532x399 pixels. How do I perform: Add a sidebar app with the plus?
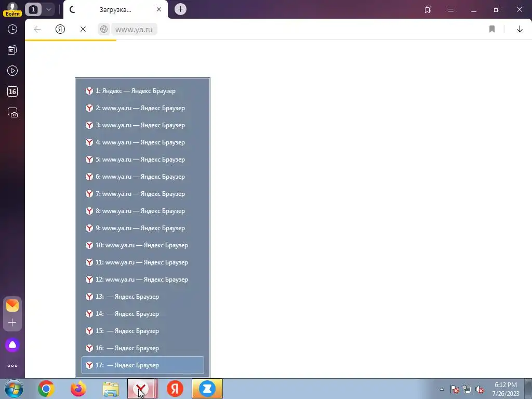(12, 322)
